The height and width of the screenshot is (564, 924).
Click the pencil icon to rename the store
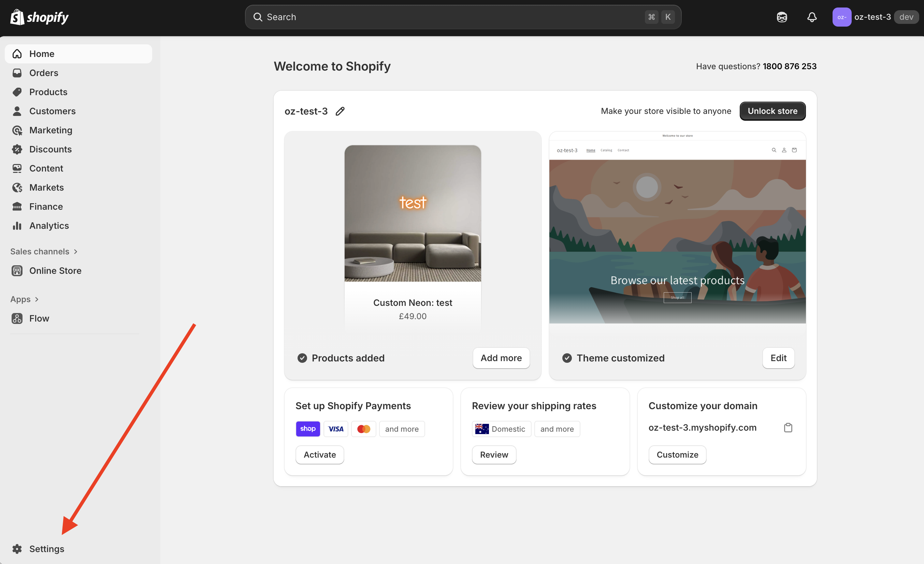[x=340, y=111]
